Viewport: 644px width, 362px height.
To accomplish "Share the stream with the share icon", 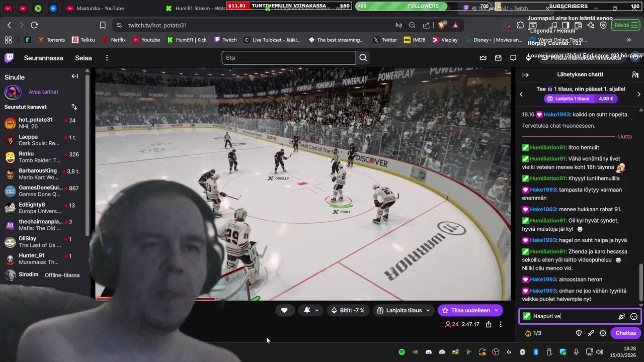I will (x=489, y=324).
